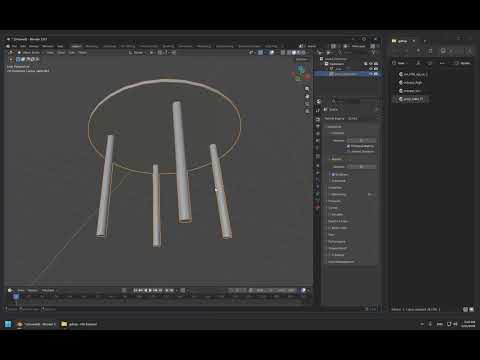Toggle eye icon of highlighted outliner object
The width and height of the screenshot is (480, 360).
coord(371,74)
